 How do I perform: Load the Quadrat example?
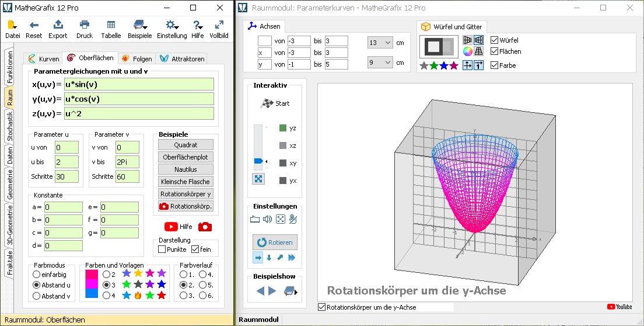pyautogui.click(x=185, y=145)
